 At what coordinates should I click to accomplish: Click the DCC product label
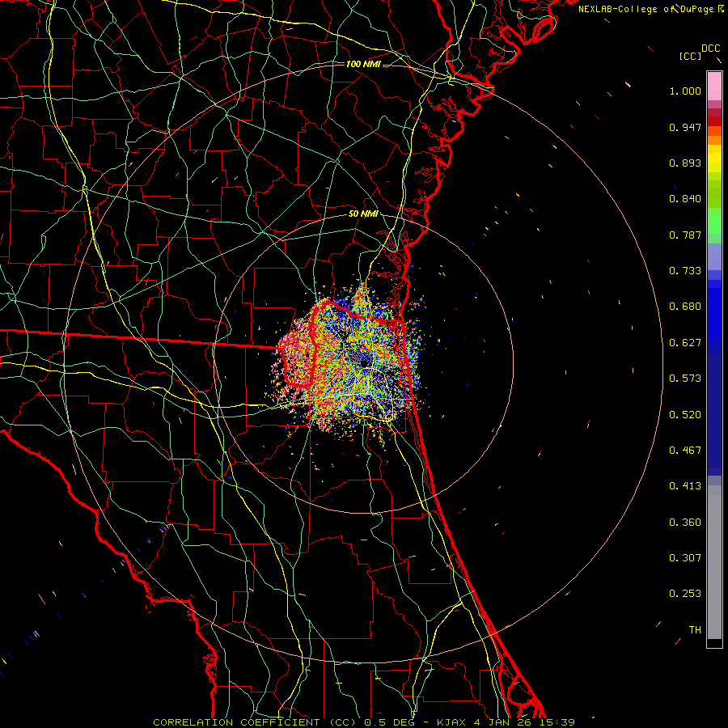(710, 49)
